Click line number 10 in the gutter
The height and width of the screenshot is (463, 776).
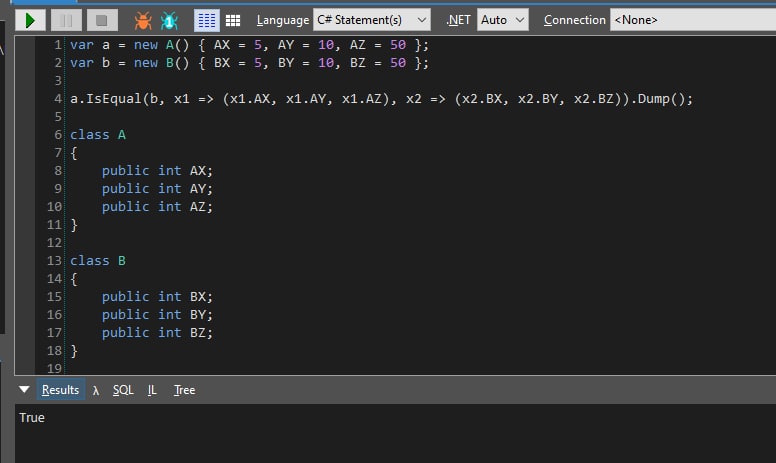click(54, 206)
